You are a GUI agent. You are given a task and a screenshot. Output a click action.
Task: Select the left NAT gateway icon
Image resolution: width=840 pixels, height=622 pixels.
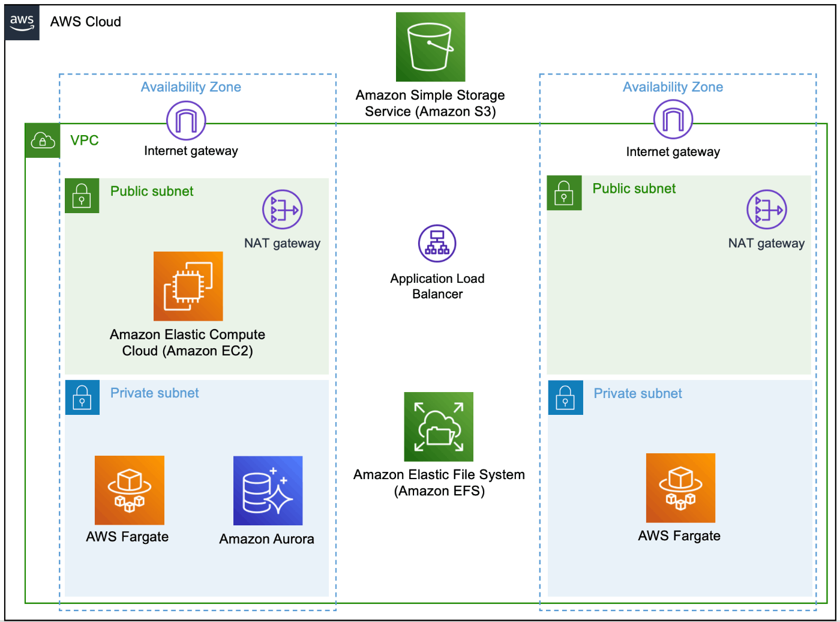[x=282, y=210]
